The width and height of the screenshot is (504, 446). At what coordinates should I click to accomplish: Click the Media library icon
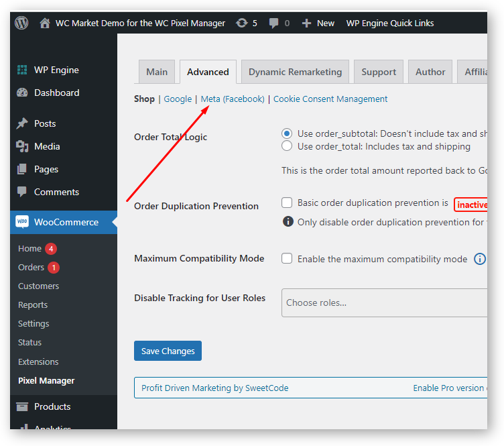click(22, 146)
